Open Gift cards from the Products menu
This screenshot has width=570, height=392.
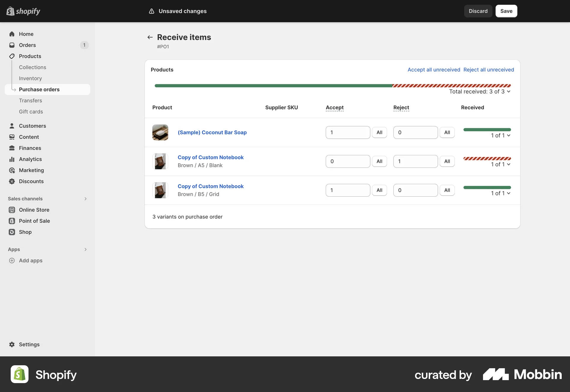[31, 111]
